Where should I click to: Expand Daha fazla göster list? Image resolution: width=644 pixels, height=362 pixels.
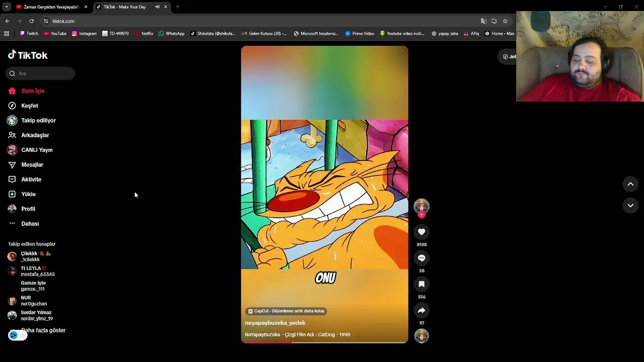coord(43,330)
